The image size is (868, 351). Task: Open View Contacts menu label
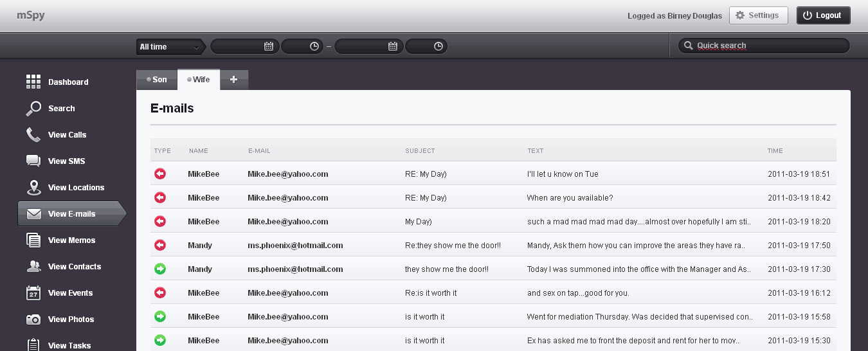pos(75,267)
